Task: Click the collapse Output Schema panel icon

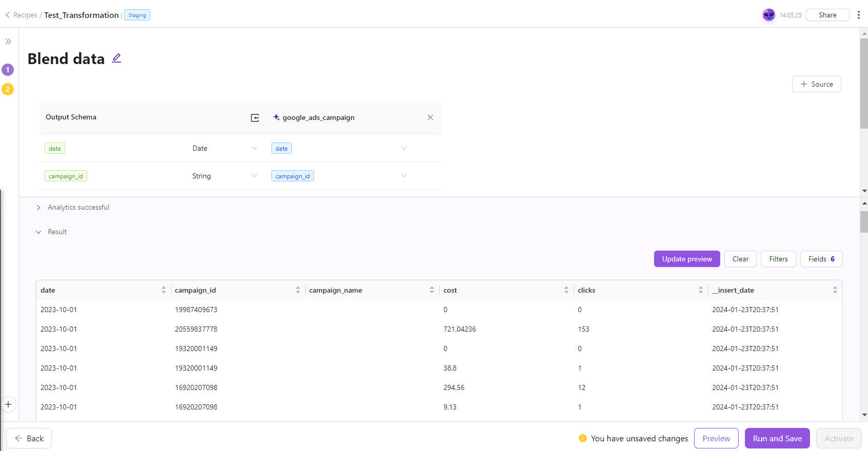Action: pos(255,118)
